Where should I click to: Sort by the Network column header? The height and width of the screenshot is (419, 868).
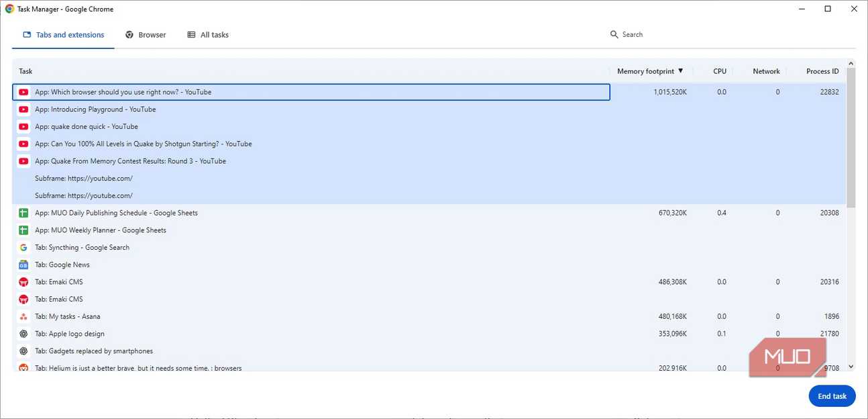tap(766, 71)
